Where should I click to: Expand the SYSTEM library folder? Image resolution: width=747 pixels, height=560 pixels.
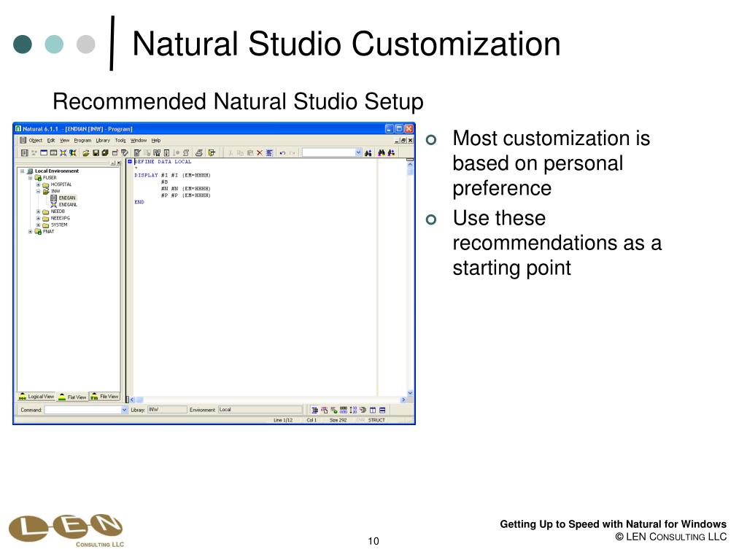[38, 225]
